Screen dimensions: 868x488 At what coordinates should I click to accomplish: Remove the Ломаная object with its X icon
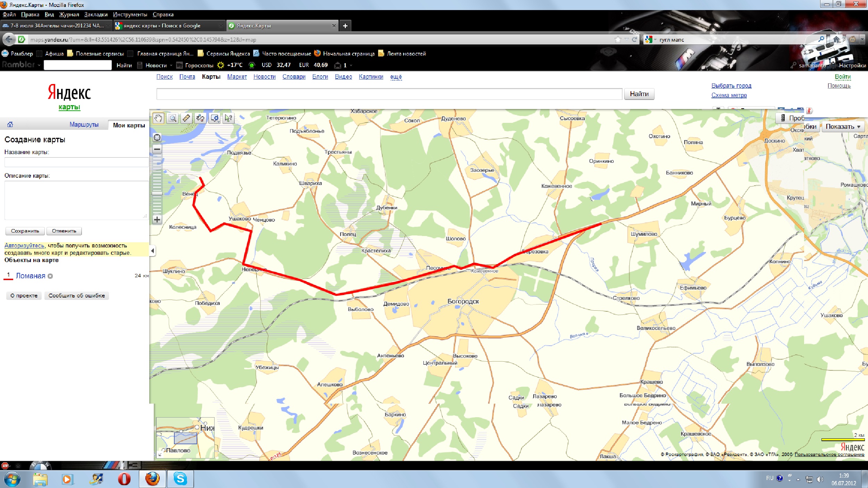tap(50, 276)
